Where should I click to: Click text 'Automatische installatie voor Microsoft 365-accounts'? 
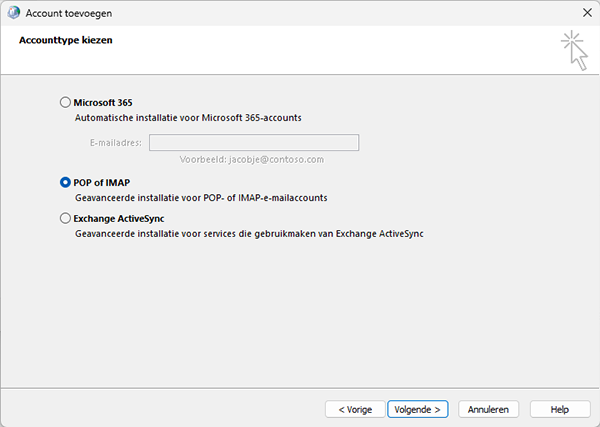point(188,118)
